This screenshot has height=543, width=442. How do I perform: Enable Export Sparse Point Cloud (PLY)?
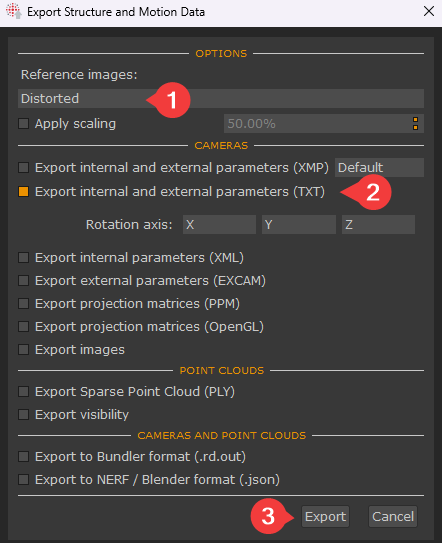tap(24, 392)
